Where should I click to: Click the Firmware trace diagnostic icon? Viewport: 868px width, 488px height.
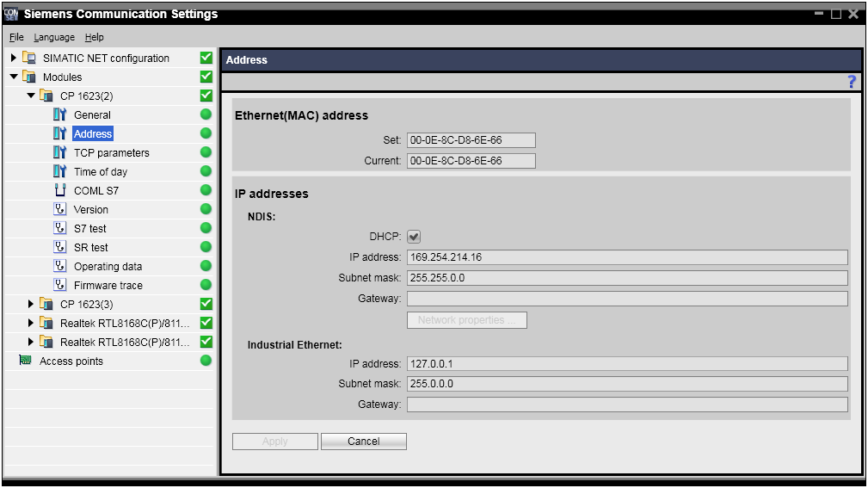pyautogui.click(x=59, y=285)
